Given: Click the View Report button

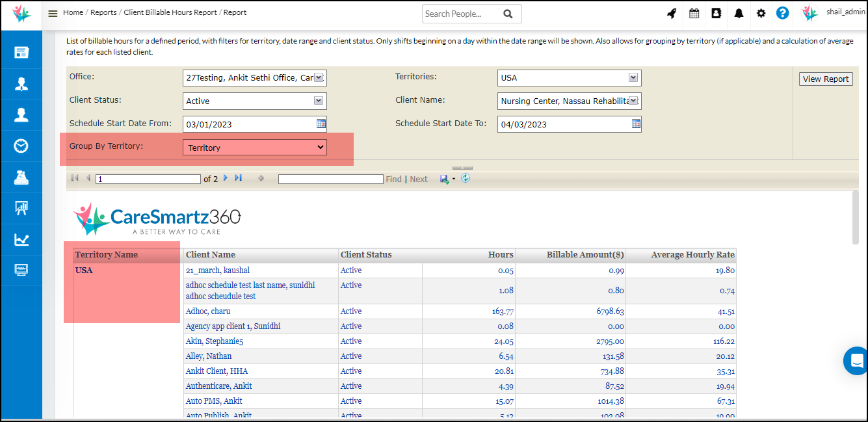Looking at the screenshot, I should [x=826, y=79].
